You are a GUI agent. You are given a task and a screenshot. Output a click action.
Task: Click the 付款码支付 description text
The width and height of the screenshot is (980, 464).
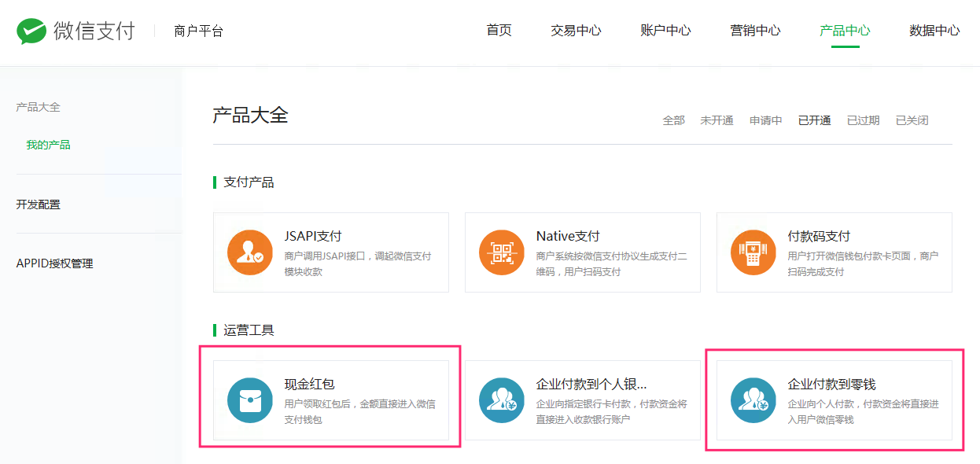(863, 263)
